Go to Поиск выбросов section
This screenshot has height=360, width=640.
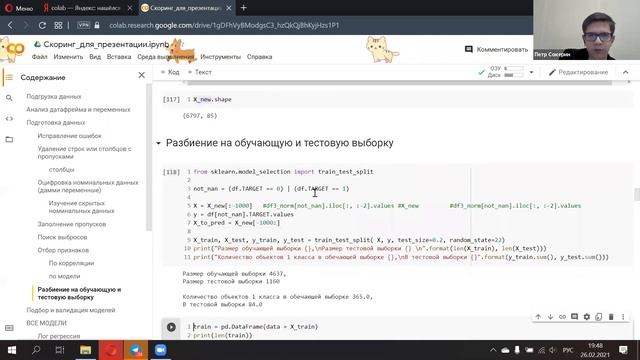click(62, 237)
